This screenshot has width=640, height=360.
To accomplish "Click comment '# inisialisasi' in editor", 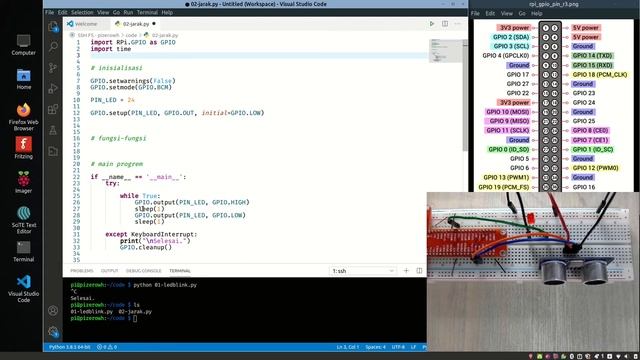I will coord(116,68).
